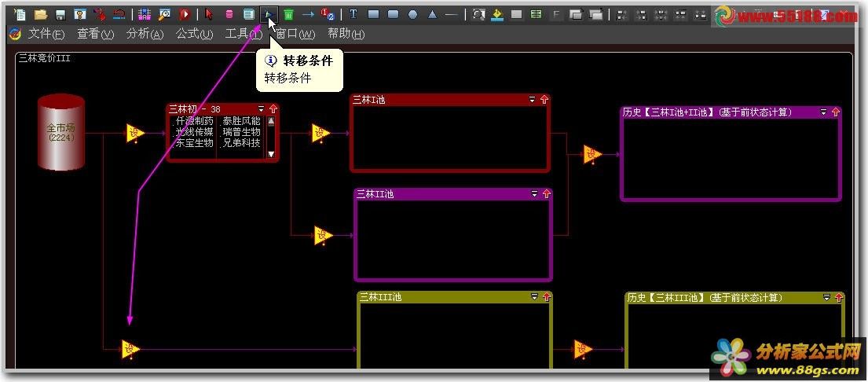The height and width of the screenshot is (382, 868).
Task: Click the green table layout icon
Action: coord(536,14)
